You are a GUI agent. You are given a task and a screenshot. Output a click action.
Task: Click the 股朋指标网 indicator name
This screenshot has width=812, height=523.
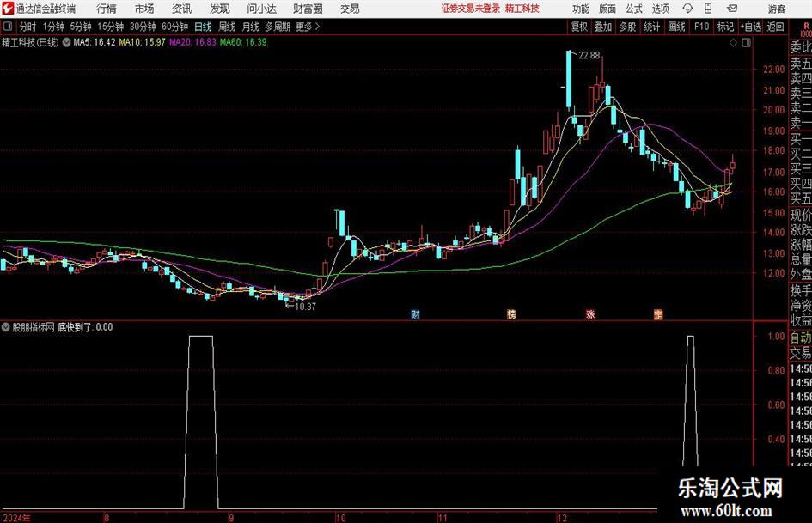click(34, 327)
